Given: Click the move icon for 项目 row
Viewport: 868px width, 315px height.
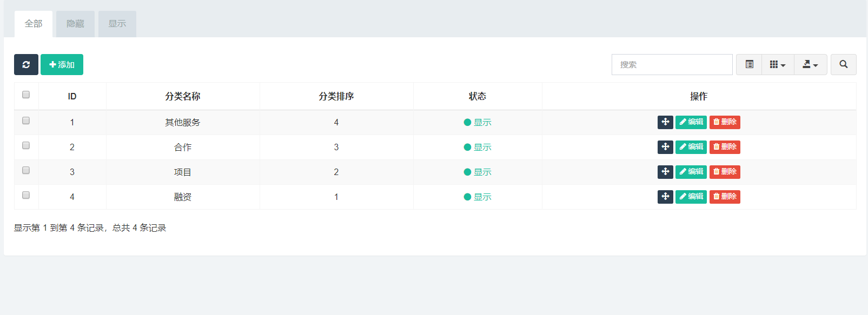Looking at the screenshot, I should [665, 172].
